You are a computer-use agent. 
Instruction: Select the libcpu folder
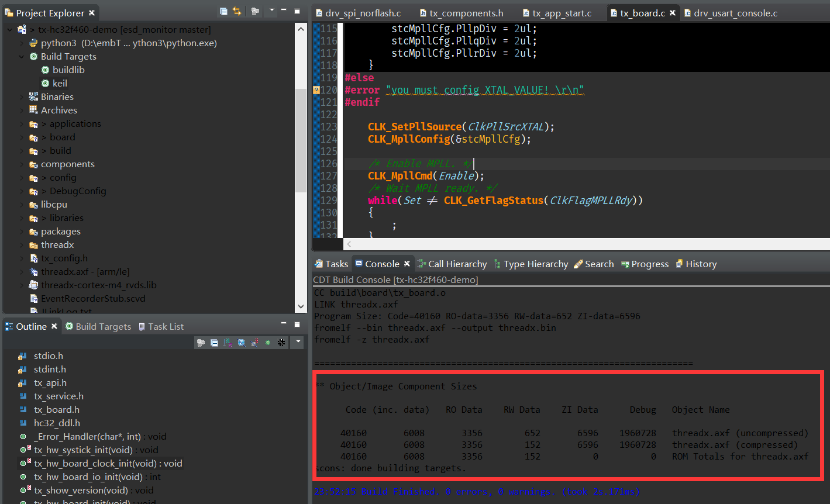point(48,205)
